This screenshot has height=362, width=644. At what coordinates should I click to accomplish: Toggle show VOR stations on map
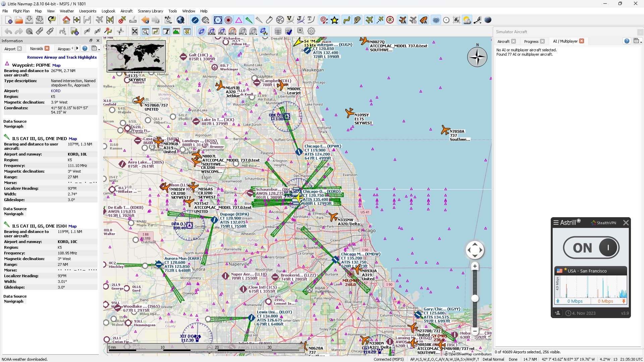(x=218, y=20)
